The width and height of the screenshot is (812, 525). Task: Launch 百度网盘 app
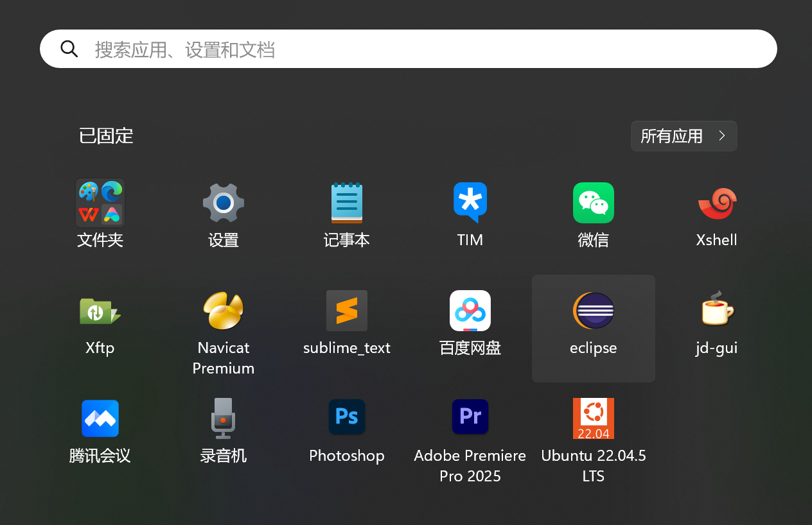(x=470, y=311)
